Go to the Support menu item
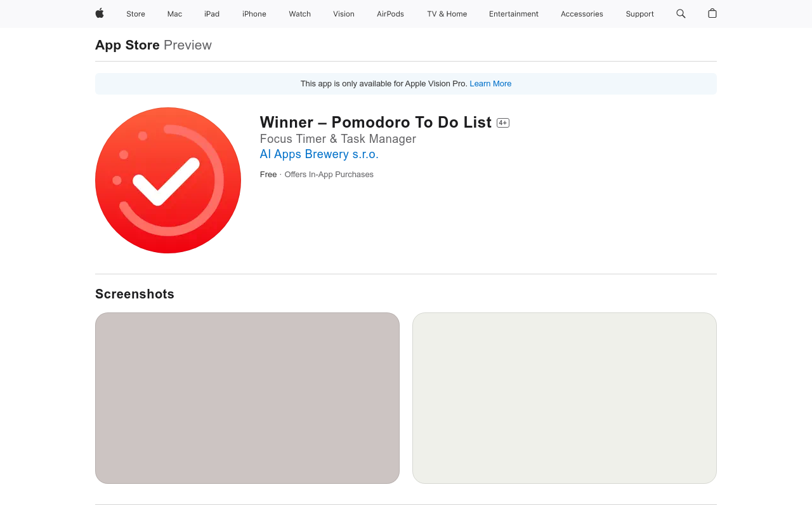 pyautogui.click(x=639, y=14)
